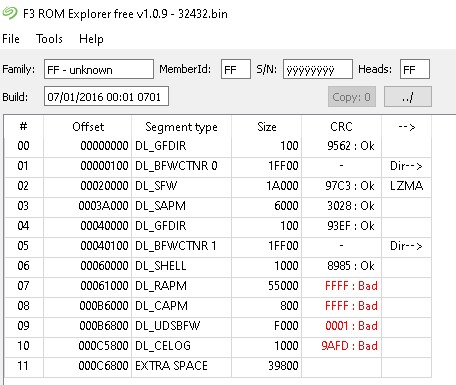Select the DL_UDSBFW segment row
This screenshot has height=385, width=456.
coord(218,326)
